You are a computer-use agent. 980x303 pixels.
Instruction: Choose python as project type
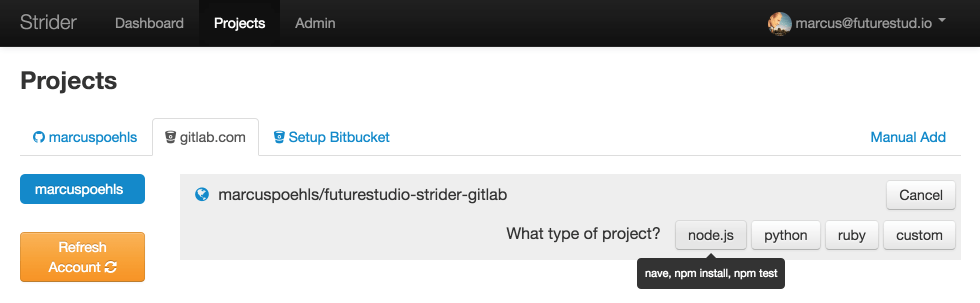[785, 235]
